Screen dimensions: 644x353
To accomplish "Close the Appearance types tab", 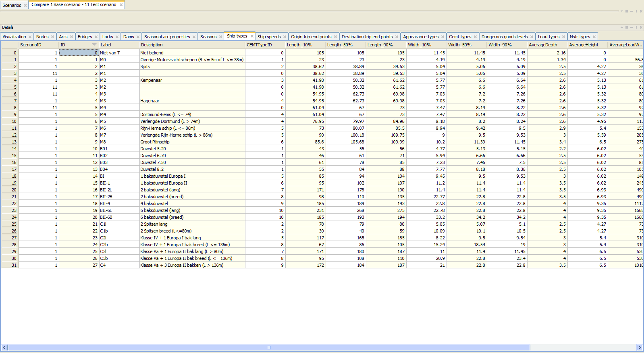I will (x=442, y=37).
